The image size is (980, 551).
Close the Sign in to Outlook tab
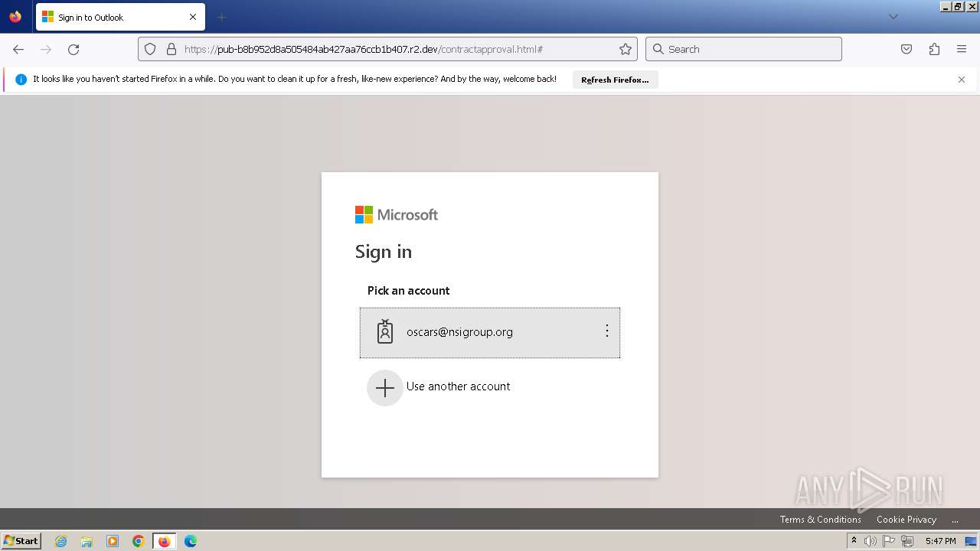193,17
